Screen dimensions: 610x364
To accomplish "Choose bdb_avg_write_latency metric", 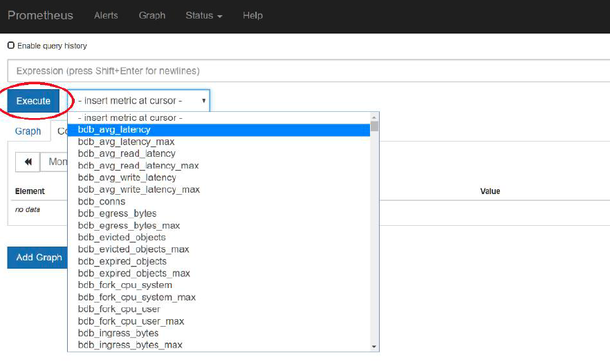I will tap(219, 178).
